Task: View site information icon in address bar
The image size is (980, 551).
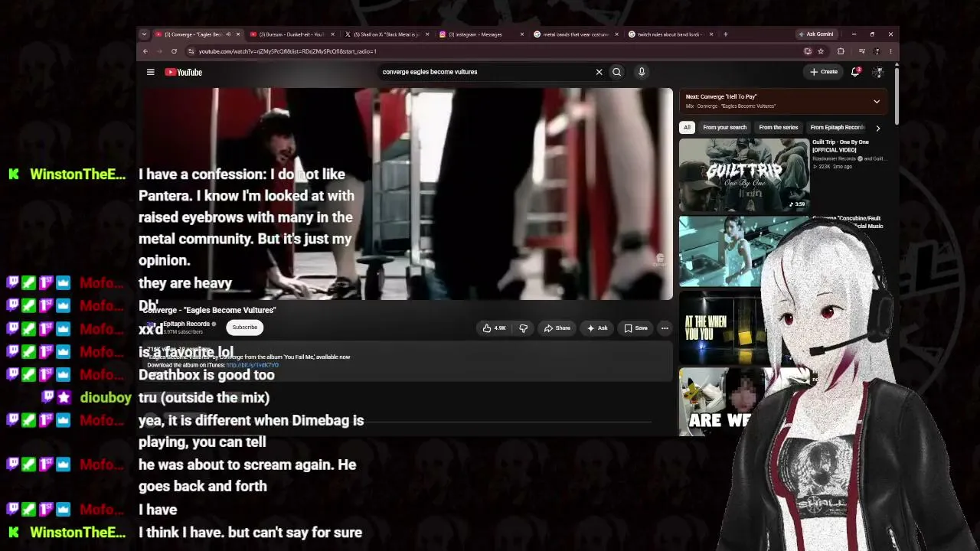Action: (191, 51)
